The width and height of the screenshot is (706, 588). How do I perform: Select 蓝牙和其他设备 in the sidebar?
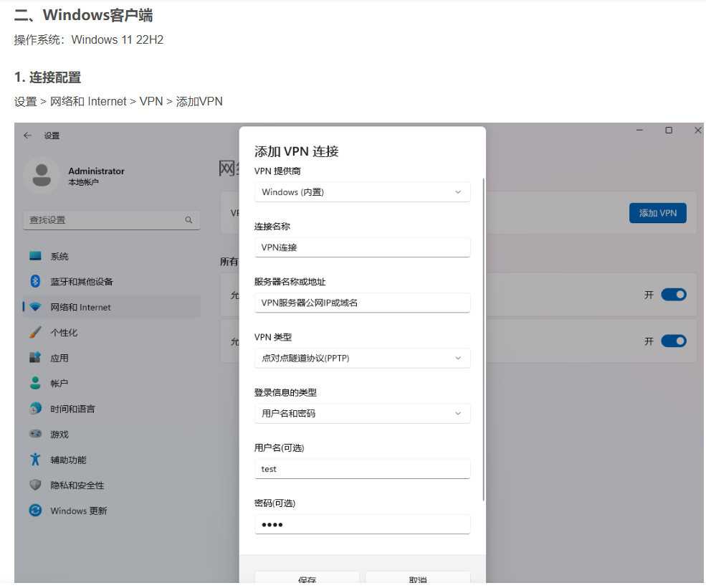[82, 282]
